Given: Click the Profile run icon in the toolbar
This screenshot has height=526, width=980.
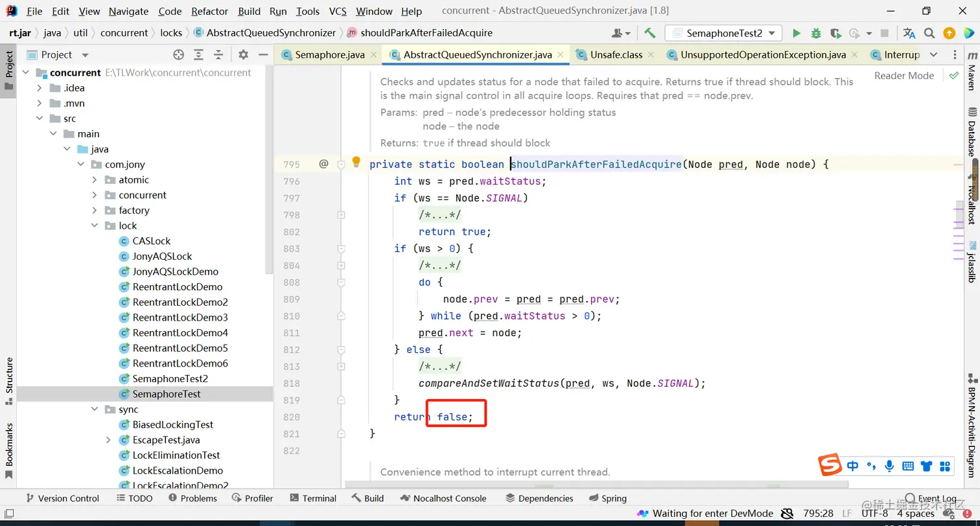Looking at the screenshot, I should (855, 33).
